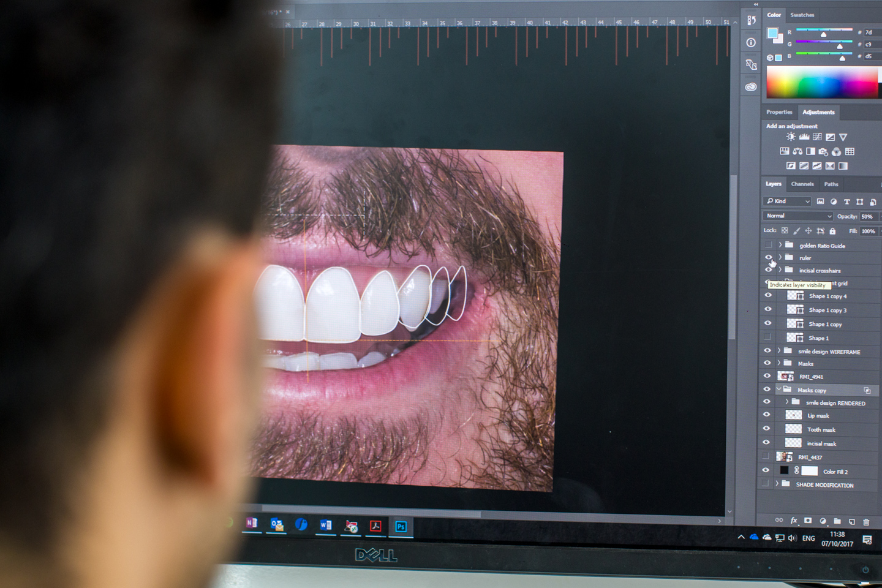This screenshot has height=588, width=882.
Task: Expand the smile design RENDERED group
Action: tap(787, 402)
